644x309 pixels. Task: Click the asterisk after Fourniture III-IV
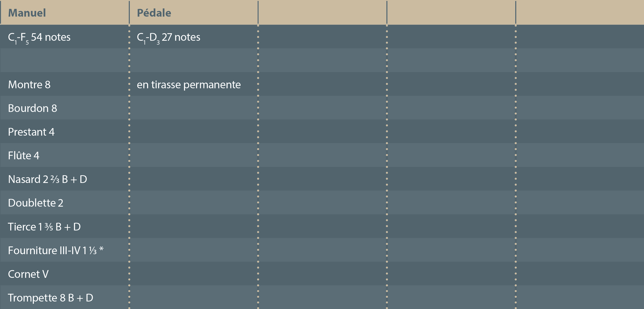[101, 249]
